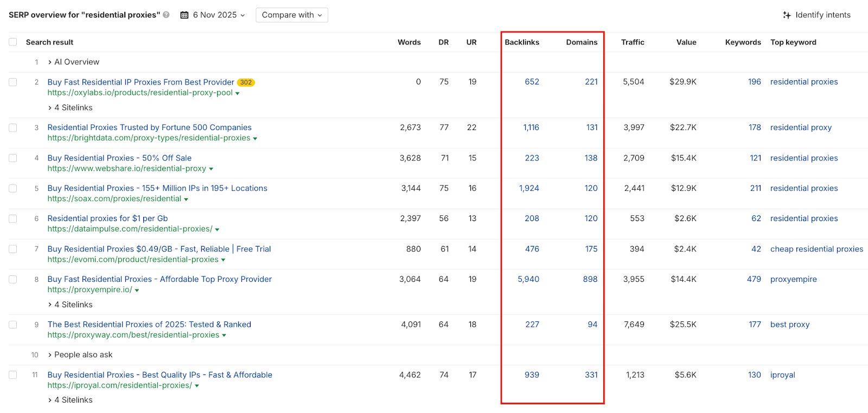
Task: Open Buy Residential Proxies $0.49/GB evomi link
Action: pos(159,249)
